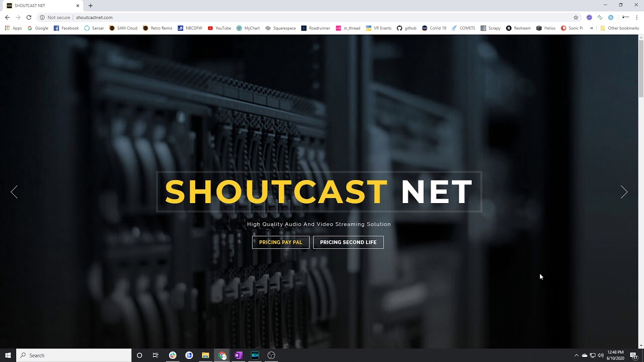Viewport: 644px width, 362px height.
Task: Click the page vertical scrollbar thumb
Action: [641, 68]
